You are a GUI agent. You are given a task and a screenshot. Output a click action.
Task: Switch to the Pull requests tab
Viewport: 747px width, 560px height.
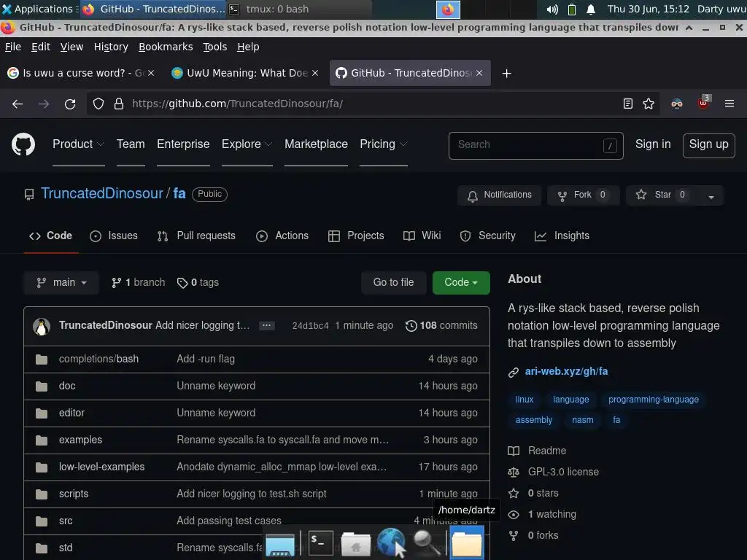click(x=196, y=236)
